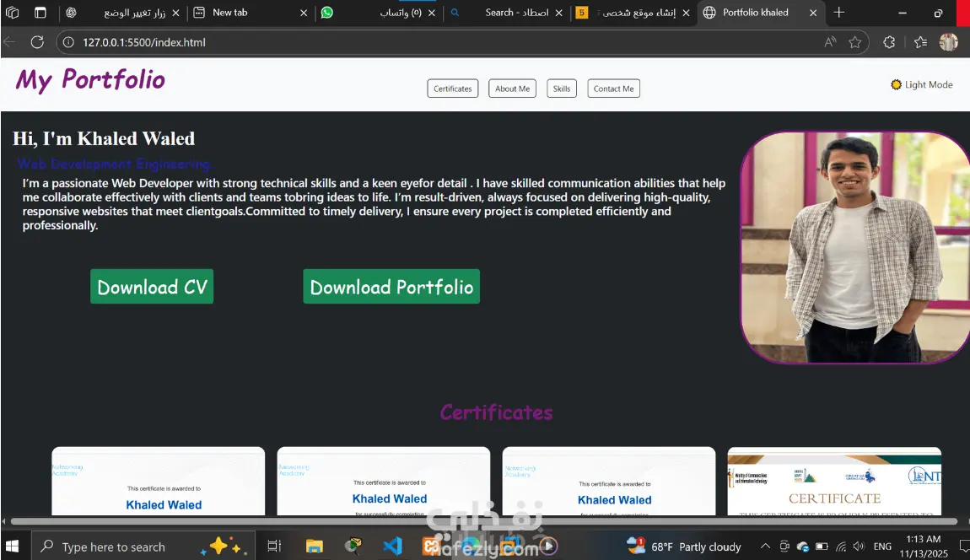The image size is (970, 560).
Task: Select the Portfolio khaled tab
Action: (761, 13)
